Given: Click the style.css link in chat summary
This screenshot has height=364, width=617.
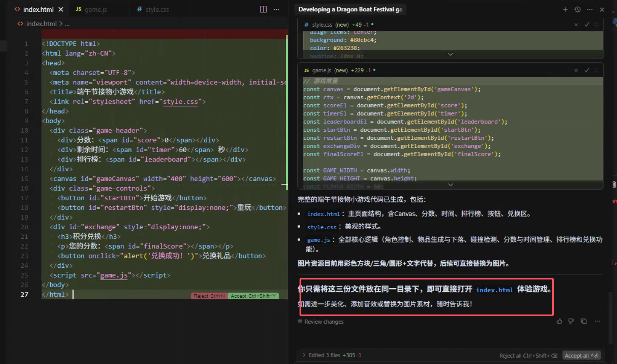Looking at the screenshot, I should point(322,227).
